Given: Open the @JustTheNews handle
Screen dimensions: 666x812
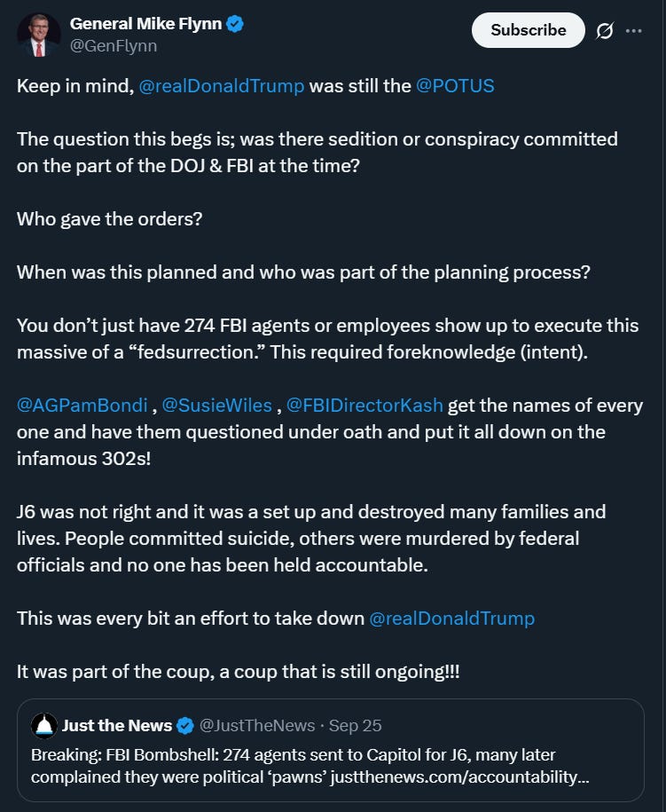Looking at the screenshot, I should [x=257, y=726].
